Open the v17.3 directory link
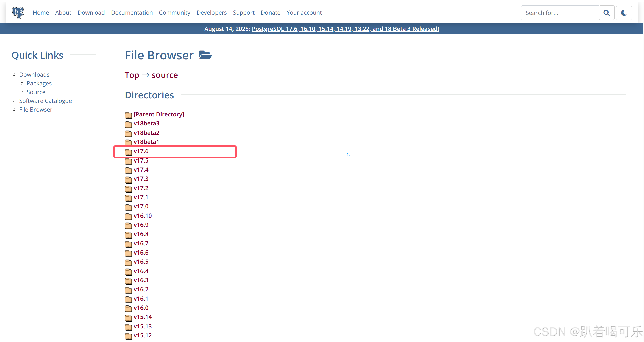 [141, 179]
